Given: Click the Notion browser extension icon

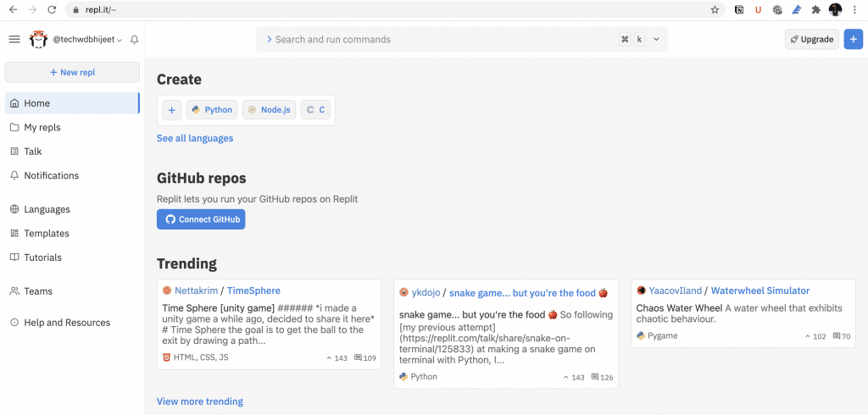Looking at the screenshot, I should [739, 9].
